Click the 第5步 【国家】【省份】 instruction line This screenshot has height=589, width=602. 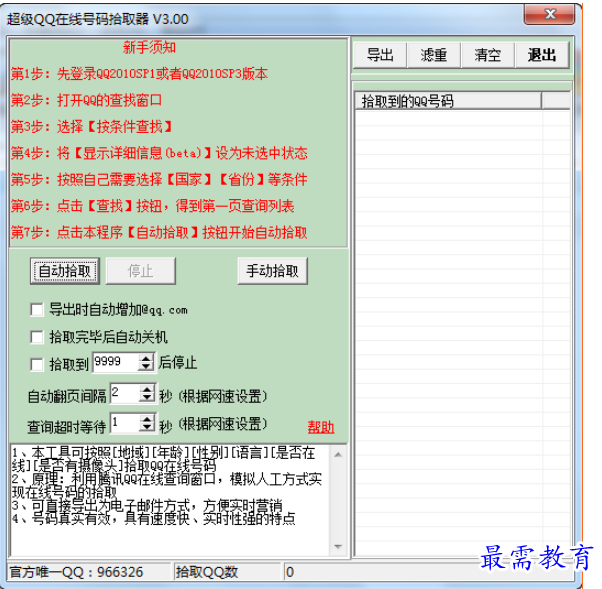point(159,179)
